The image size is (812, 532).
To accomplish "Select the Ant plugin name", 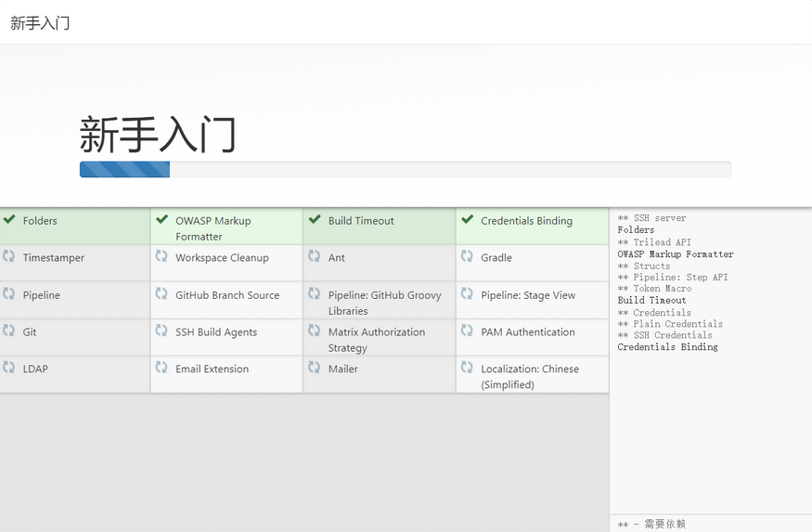I will pyautogui.click(x=337, y=257).
